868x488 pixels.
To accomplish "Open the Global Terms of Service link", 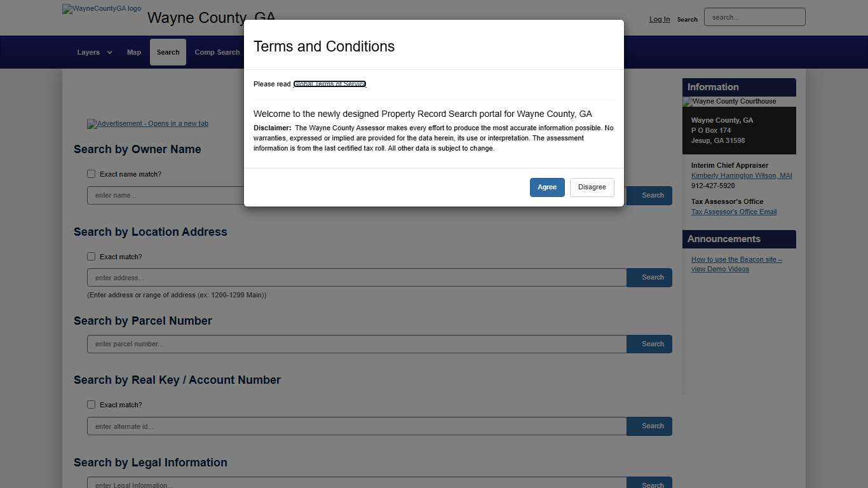I will [x=330, y=84].
